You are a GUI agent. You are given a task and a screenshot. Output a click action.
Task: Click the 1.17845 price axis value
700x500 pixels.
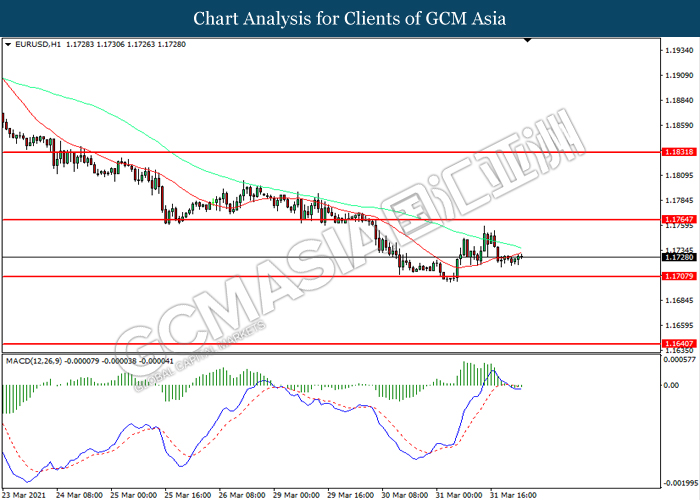679,200
